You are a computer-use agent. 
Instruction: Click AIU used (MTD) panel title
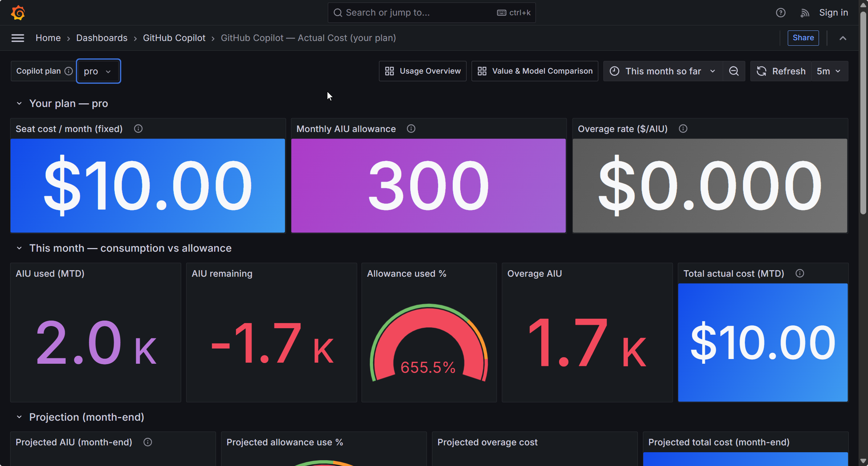click(50, 273)
